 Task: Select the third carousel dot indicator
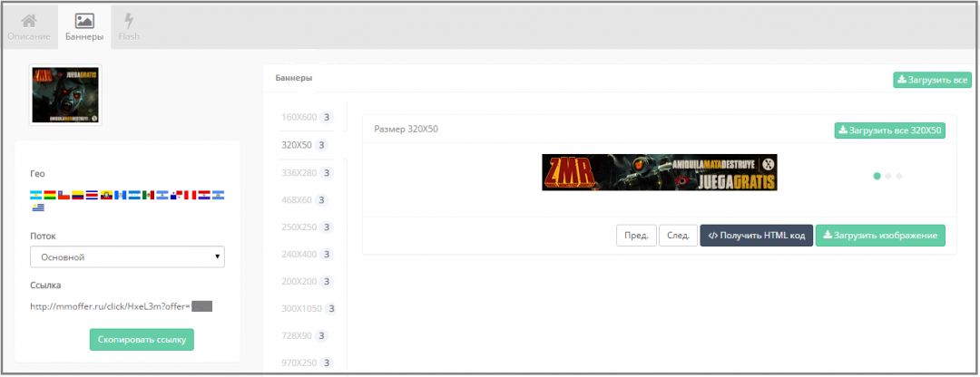(899, 176)
